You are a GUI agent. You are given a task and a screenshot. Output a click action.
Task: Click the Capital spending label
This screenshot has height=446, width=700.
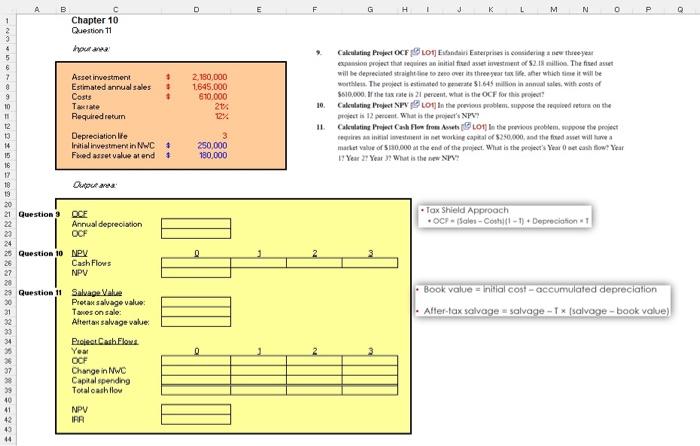click(101, 380)
